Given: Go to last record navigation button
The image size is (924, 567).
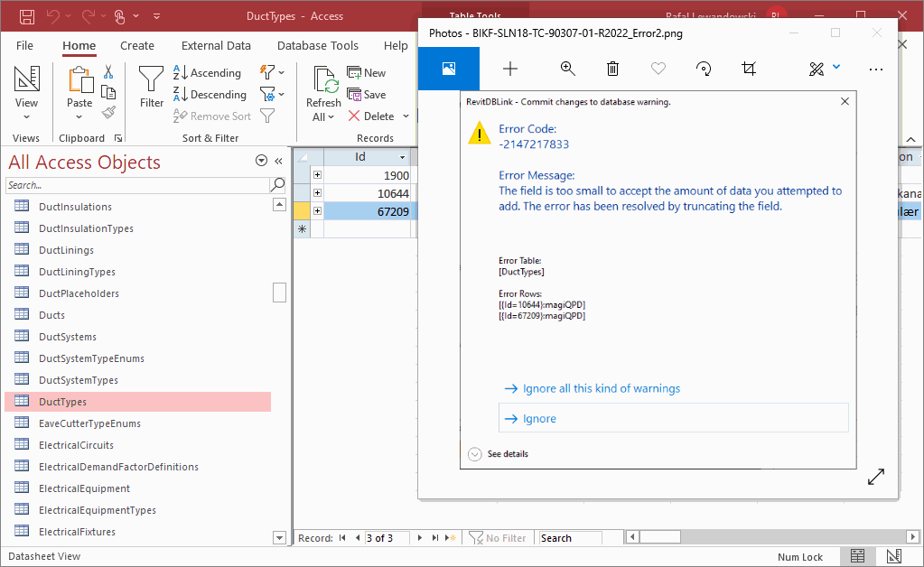Looking at the screenshot, I should [x=434, y=537].
